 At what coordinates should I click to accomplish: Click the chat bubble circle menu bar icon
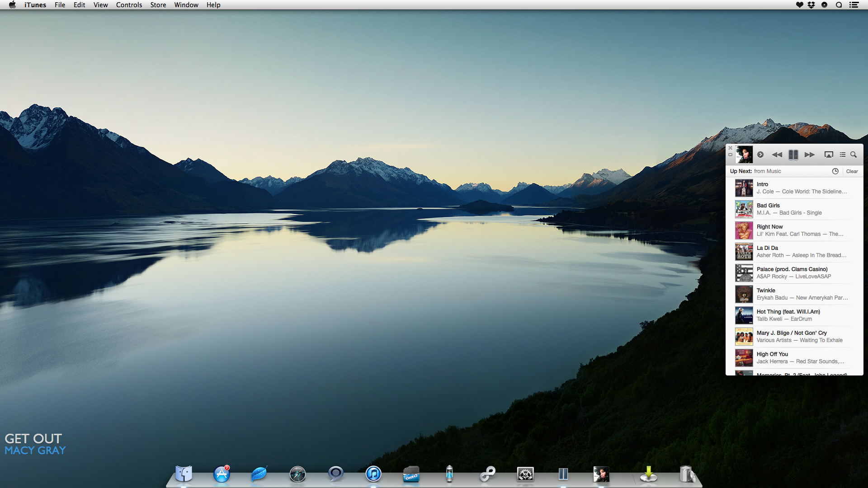click(x=839, y=5)
